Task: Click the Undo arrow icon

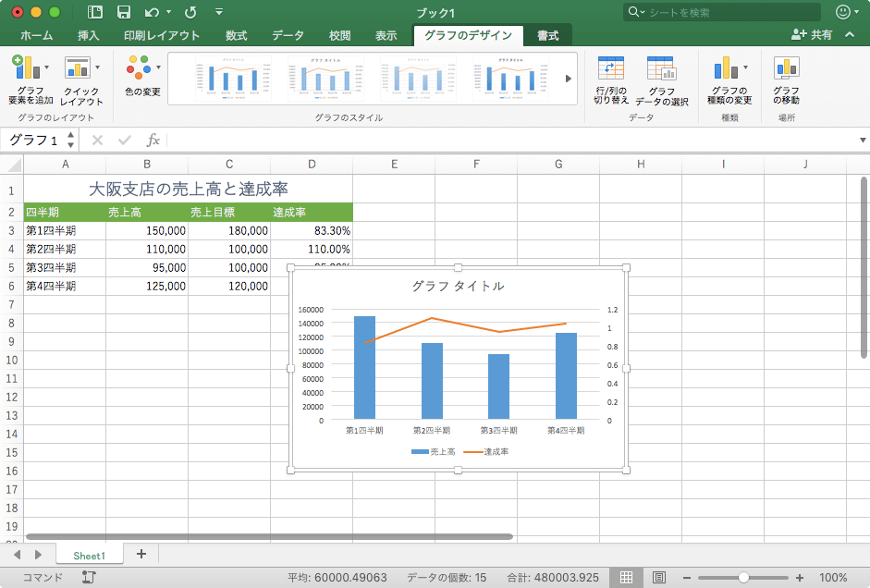Action: [x=152, y=12]
